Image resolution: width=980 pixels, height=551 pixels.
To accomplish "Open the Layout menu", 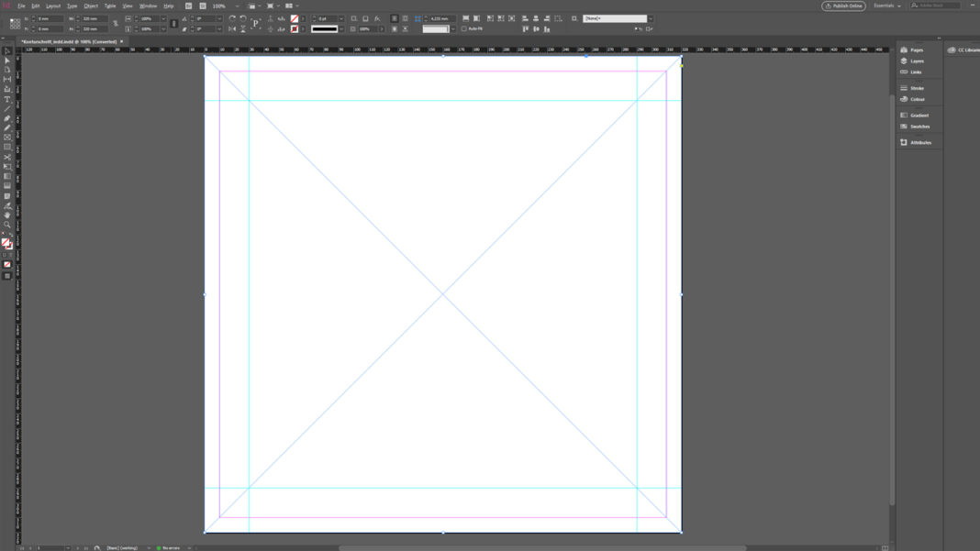I will [x=53, y=6].
